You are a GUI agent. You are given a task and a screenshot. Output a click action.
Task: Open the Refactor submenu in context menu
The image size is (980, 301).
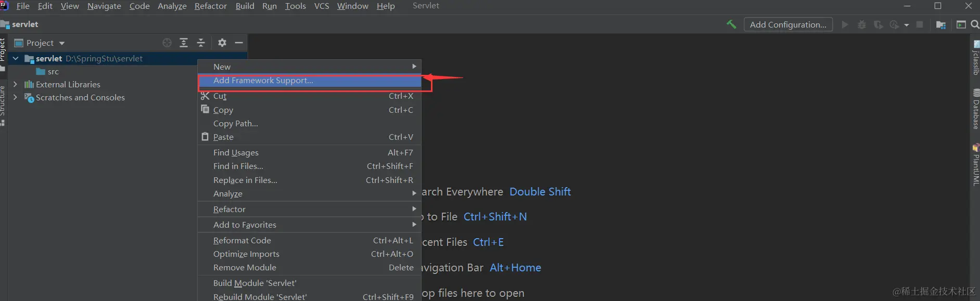point(309,209)
